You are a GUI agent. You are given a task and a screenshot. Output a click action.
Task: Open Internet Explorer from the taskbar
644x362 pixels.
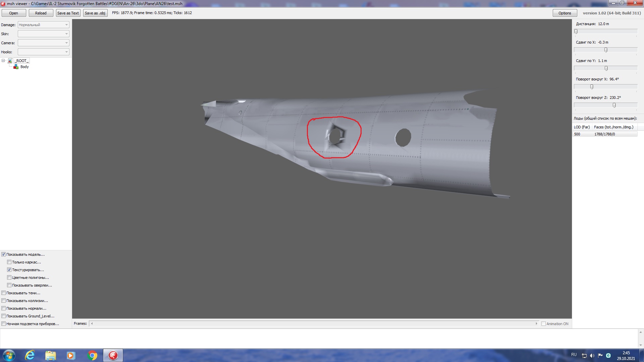point(30,355)
